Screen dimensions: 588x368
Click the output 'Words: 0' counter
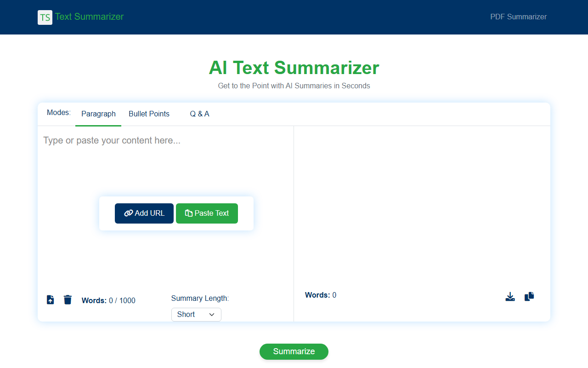(321, 295)
